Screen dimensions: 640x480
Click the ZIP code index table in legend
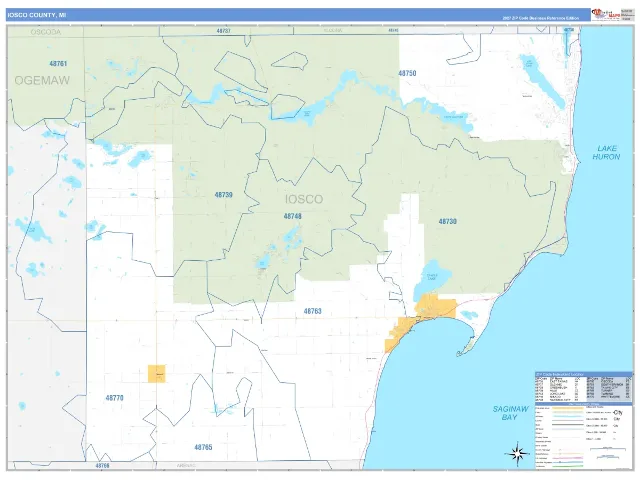coord(584,388)
